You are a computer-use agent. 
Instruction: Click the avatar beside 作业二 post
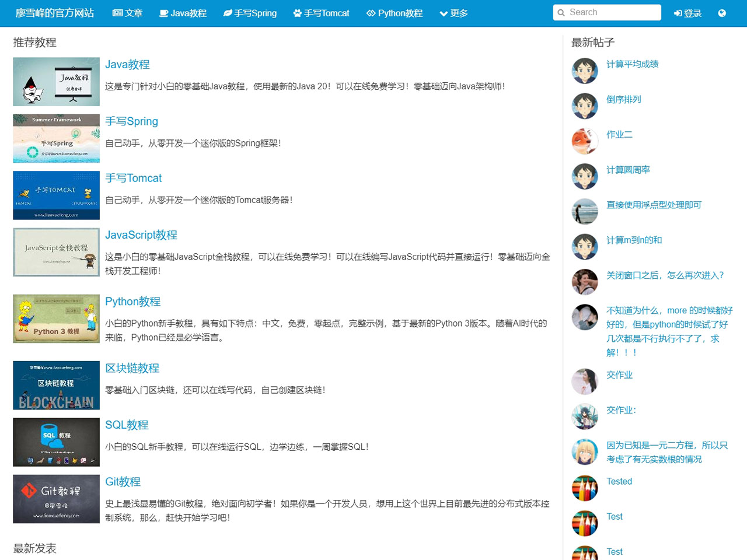584,141
